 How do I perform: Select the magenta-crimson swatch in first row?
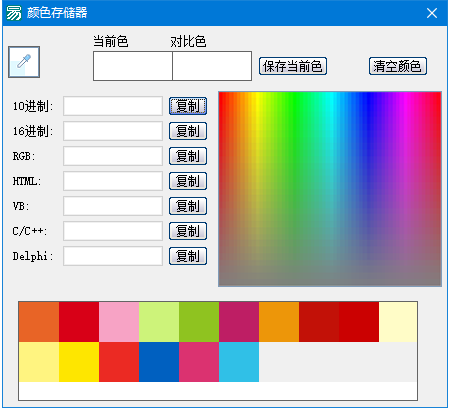coord(239,322)
